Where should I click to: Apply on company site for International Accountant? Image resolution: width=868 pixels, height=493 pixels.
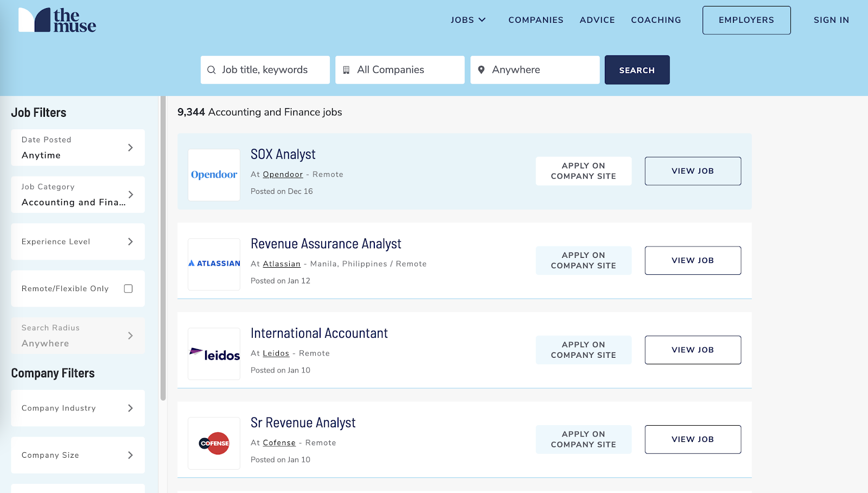584,350
